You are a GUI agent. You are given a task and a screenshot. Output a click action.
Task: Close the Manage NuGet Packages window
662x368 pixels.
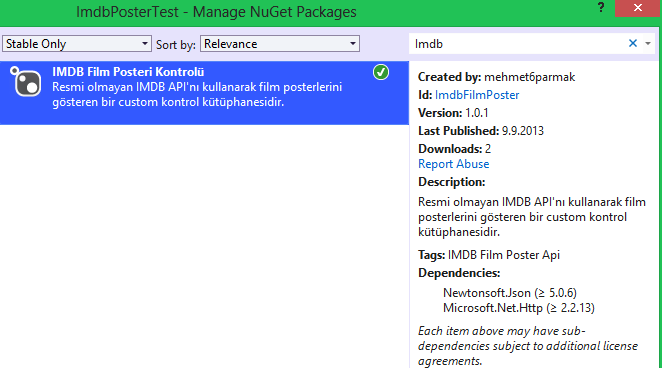[x=638, y=8]
